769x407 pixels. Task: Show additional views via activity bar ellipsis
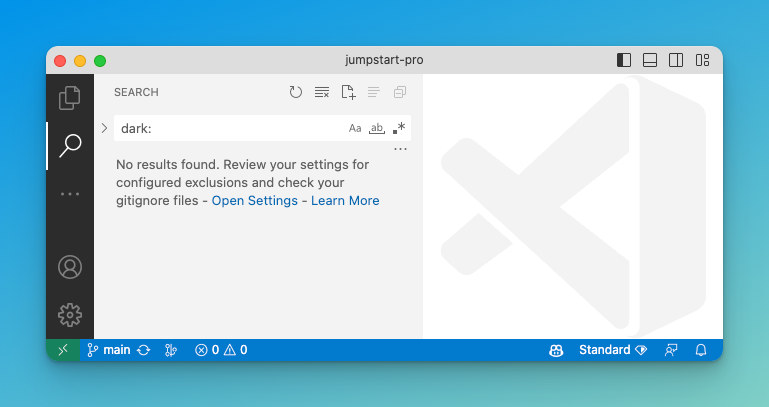(x=70, y=194)
